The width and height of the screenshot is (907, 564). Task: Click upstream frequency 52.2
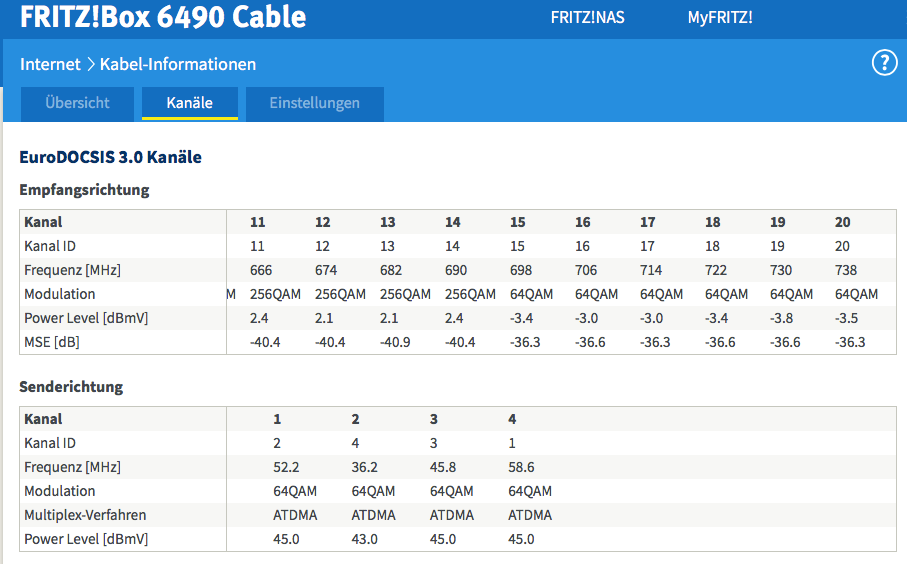point(286,467)
